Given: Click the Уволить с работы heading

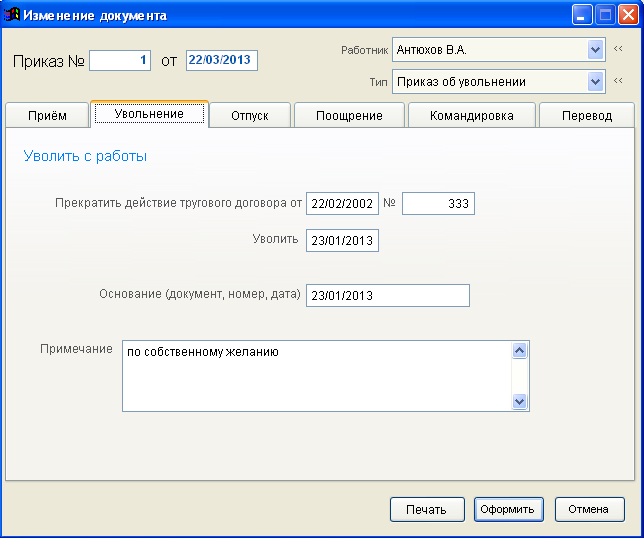Looking at the screenshot, I should [85, 156].
